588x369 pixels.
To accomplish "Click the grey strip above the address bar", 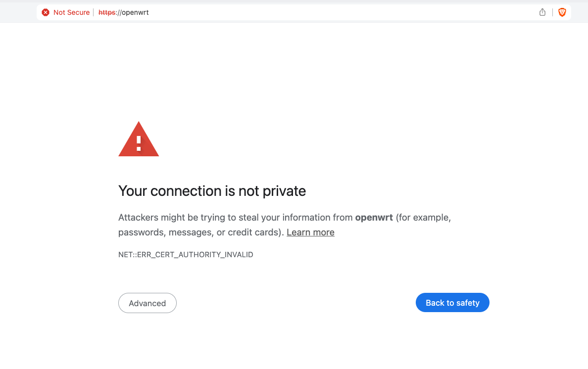I will (x=294, y=2).
